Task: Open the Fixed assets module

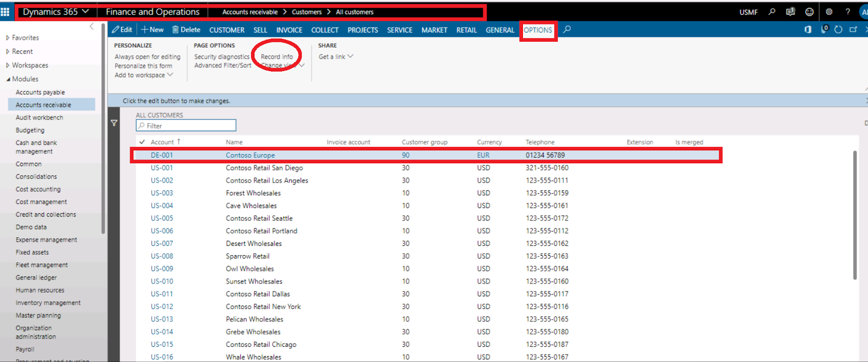Action: click(x=32, y=252)
